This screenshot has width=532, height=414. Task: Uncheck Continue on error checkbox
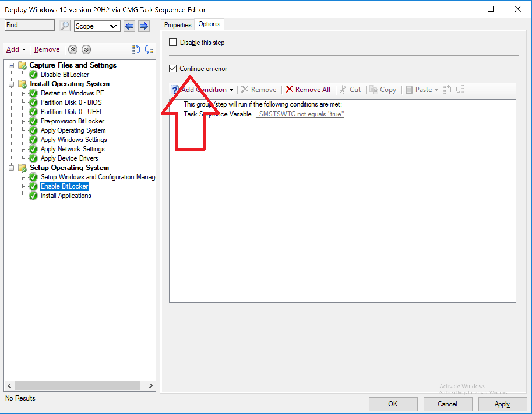click(172, 69)
